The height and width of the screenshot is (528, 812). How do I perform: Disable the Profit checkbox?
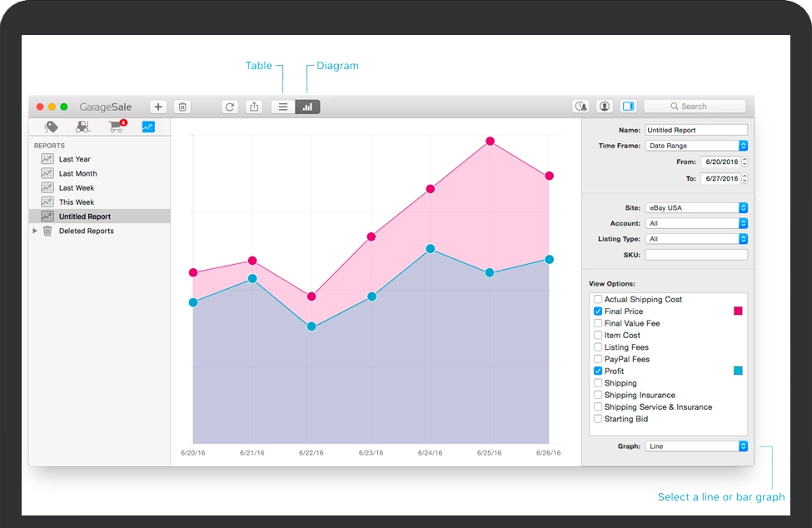tap(598, 371)
